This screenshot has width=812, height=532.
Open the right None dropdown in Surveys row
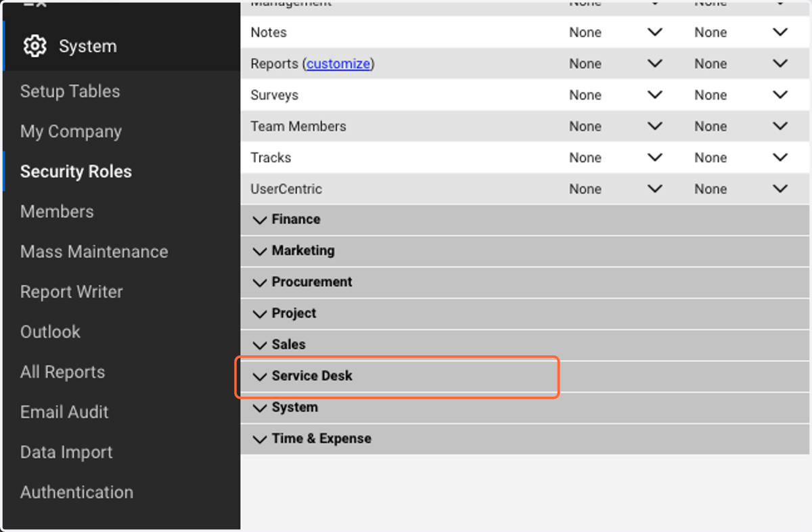pos(741,95)
